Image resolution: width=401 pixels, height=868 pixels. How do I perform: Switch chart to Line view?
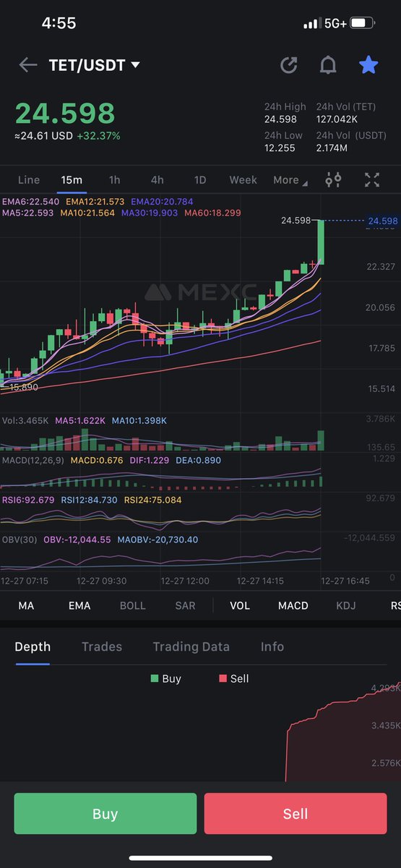(29, 180)
